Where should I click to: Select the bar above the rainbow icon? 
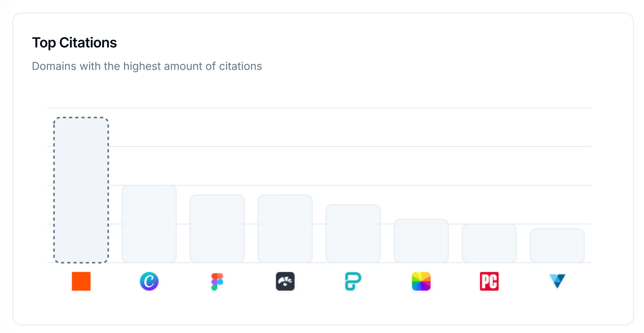421,241
